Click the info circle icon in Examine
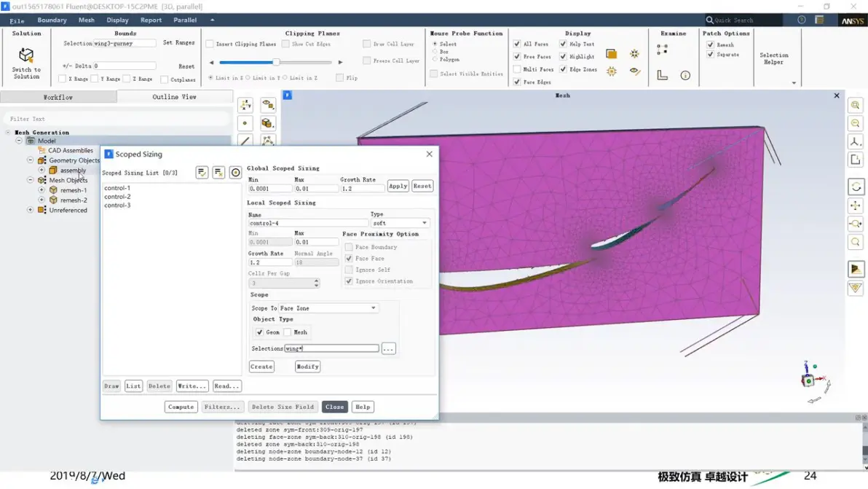Viewport: 868px width, 489px height. coord(685,75)
